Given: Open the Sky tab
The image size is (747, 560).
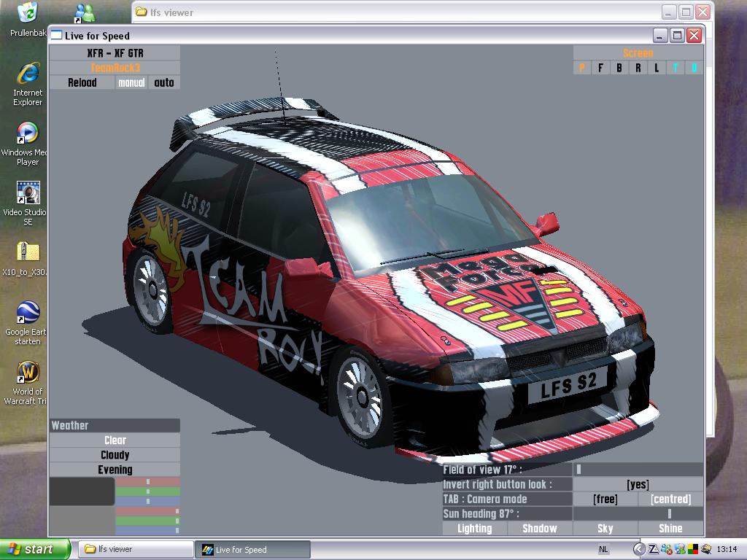Looking at the screenshot, I should coord(605,529).
